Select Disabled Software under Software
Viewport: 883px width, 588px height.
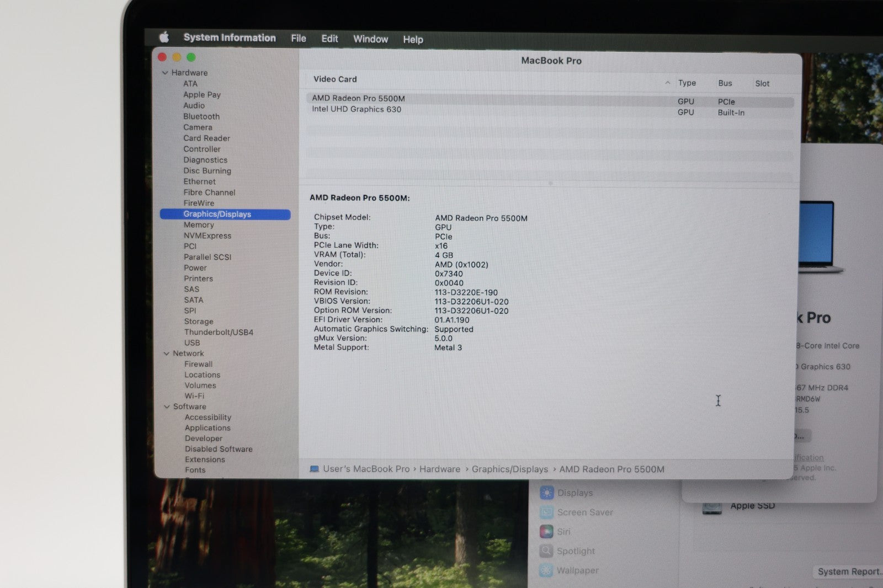(219, 449)
